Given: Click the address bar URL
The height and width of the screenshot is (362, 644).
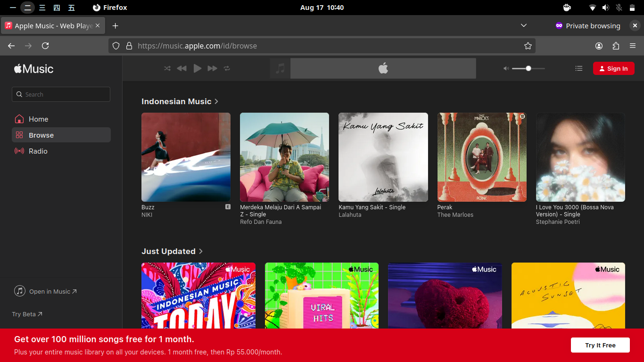Looking at the screenshot, I should pos(198,46).
